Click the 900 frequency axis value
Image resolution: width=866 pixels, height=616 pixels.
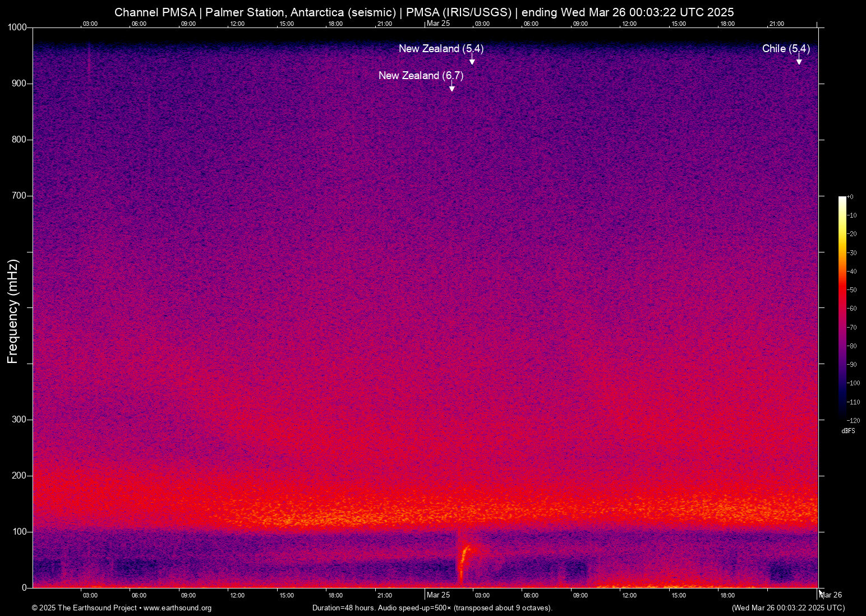click(19, 84)
